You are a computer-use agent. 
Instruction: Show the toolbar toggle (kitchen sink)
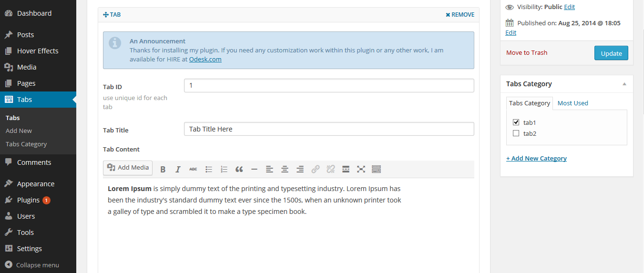(x=376, y=169)
